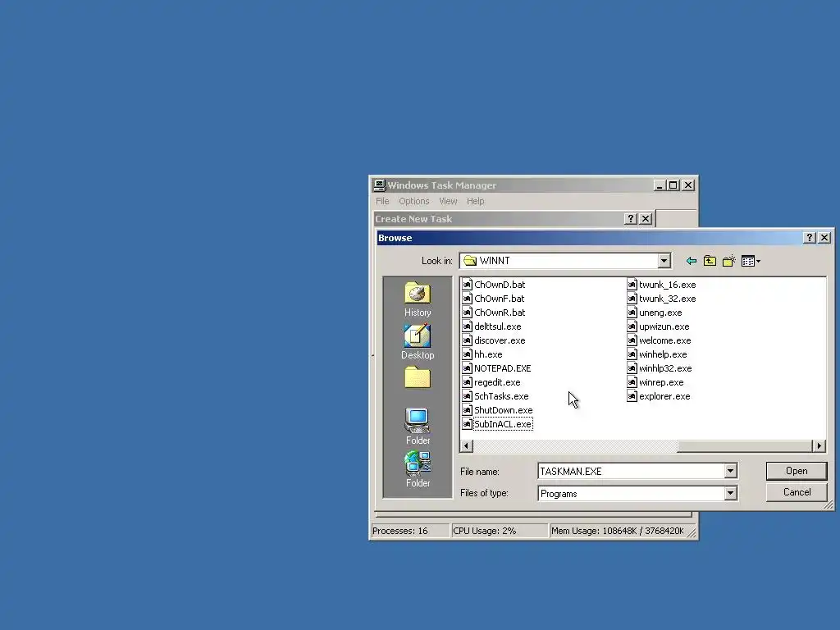Open Help menu in Task Manager

click(475, 201)
